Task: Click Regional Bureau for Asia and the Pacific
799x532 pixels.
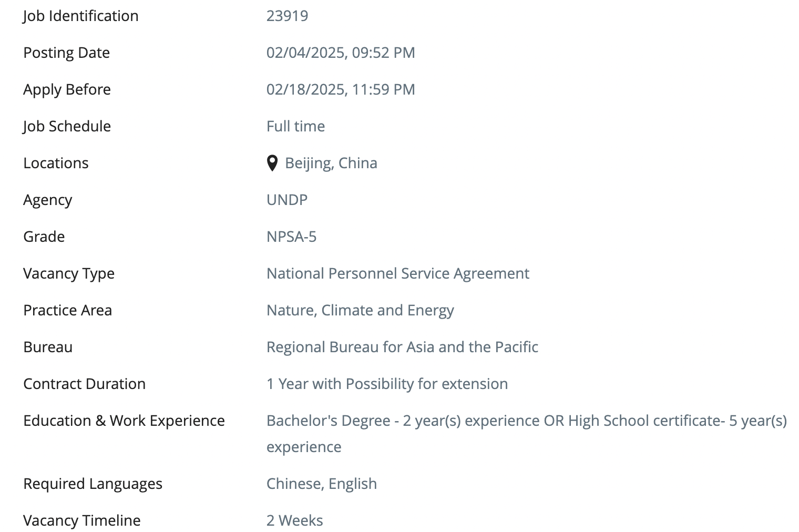Action: (x=402, y=347)
